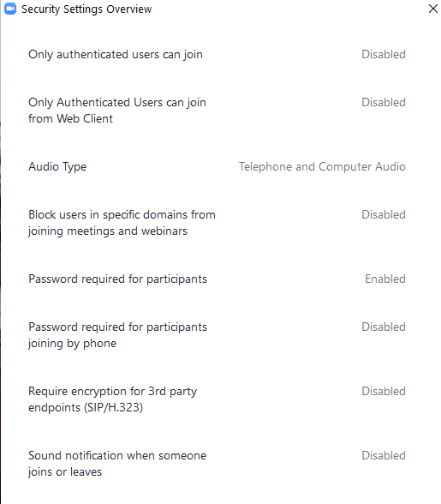Close the Security Settings Overview window

coord(433,9)
